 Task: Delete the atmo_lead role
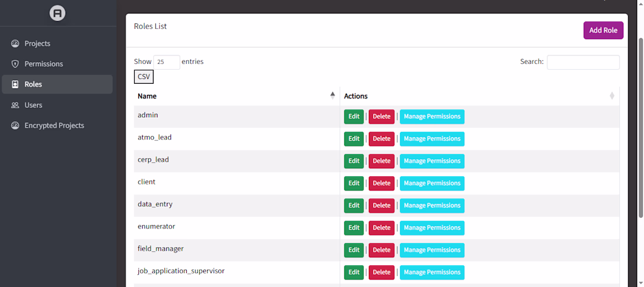[x=382, y=139]
